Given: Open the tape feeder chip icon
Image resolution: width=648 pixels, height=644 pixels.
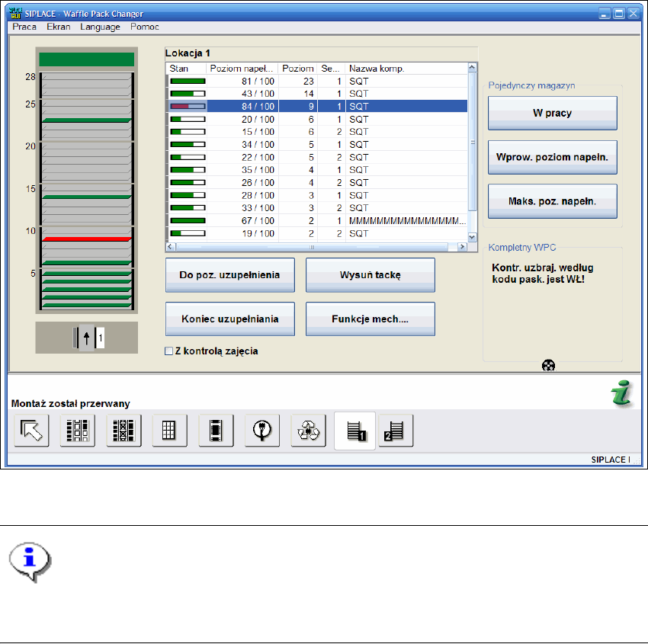Looking at the screenshot, I should (x=216, y=431).
